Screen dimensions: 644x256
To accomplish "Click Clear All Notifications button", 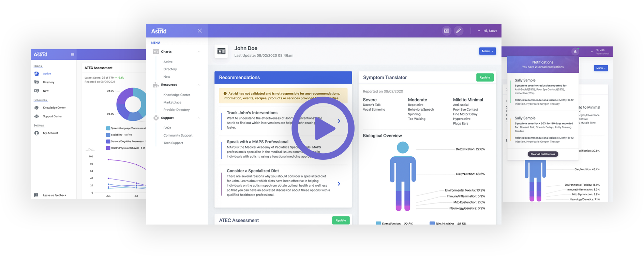I will 543,154.
